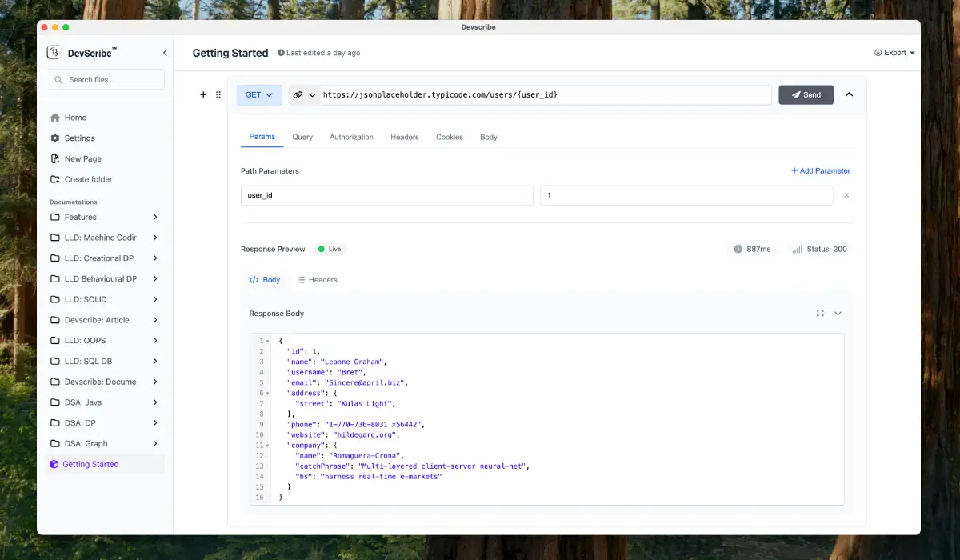Image resolution: width=960 pixels, height=560 pixels.
Task: Open the Export dropdown menu
Action: [x=894, y=53]
